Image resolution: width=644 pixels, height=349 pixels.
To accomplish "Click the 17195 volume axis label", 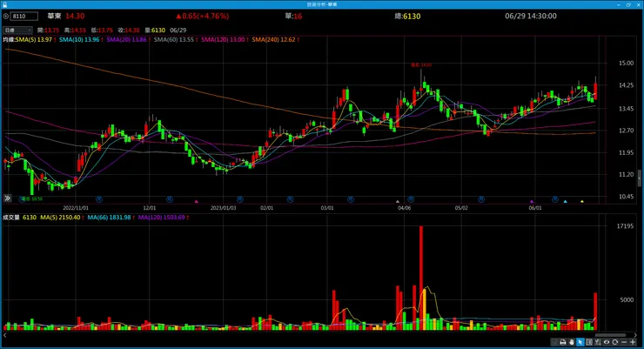I will point(625,225).
